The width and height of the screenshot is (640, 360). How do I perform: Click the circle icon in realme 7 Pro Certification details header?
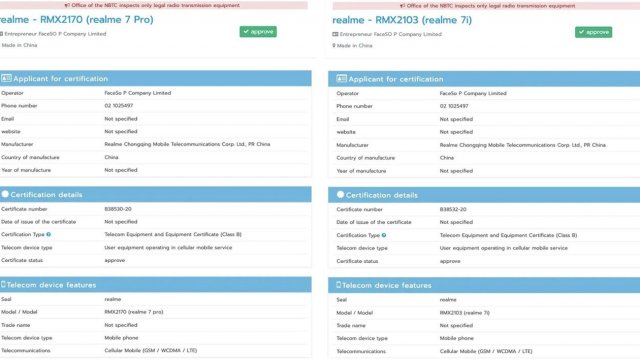pos(5,194)
